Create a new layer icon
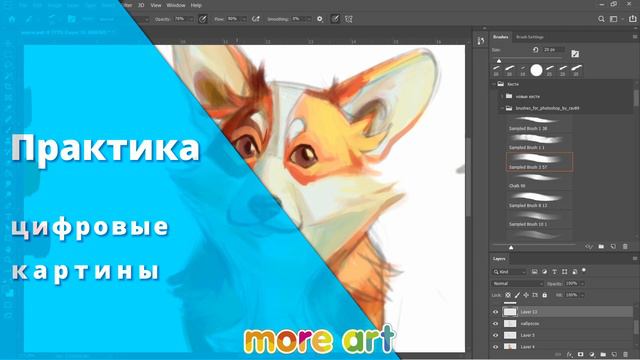The image size is (640, 360). 614,355
